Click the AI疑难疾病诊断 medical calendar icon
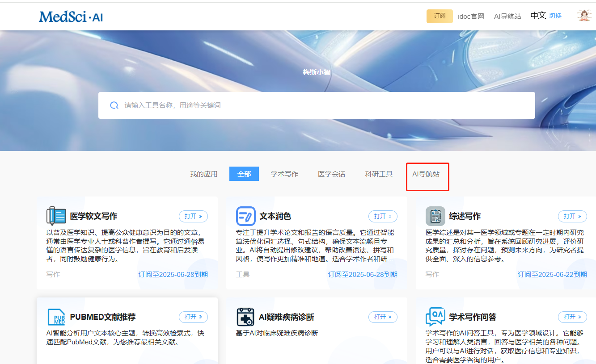The width and height of the screenshot is (596, 364). point(245,317)
